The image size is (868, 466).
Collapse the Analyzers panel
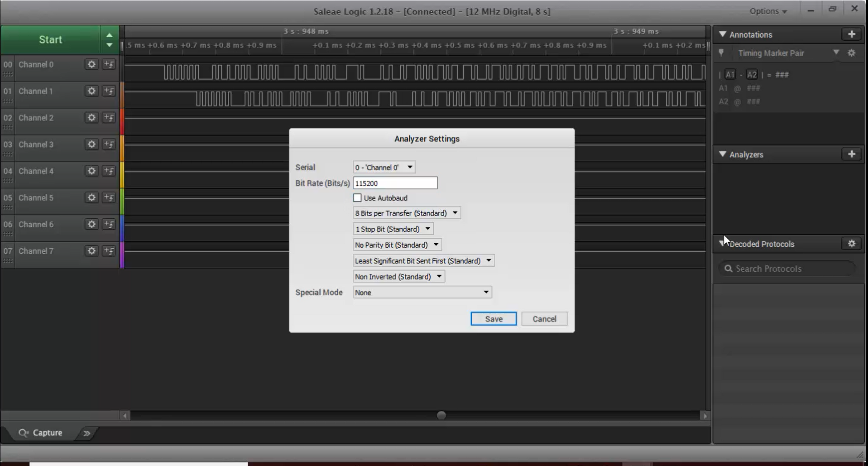(x=722, y=154)
